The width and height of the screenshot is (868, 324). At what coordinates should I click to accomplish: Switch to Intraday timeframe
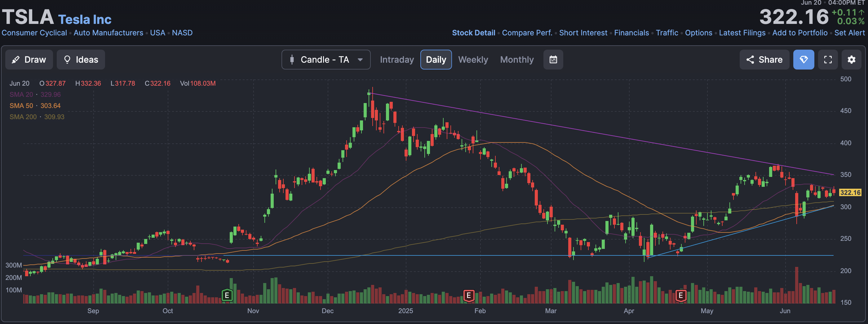point(396,60)
